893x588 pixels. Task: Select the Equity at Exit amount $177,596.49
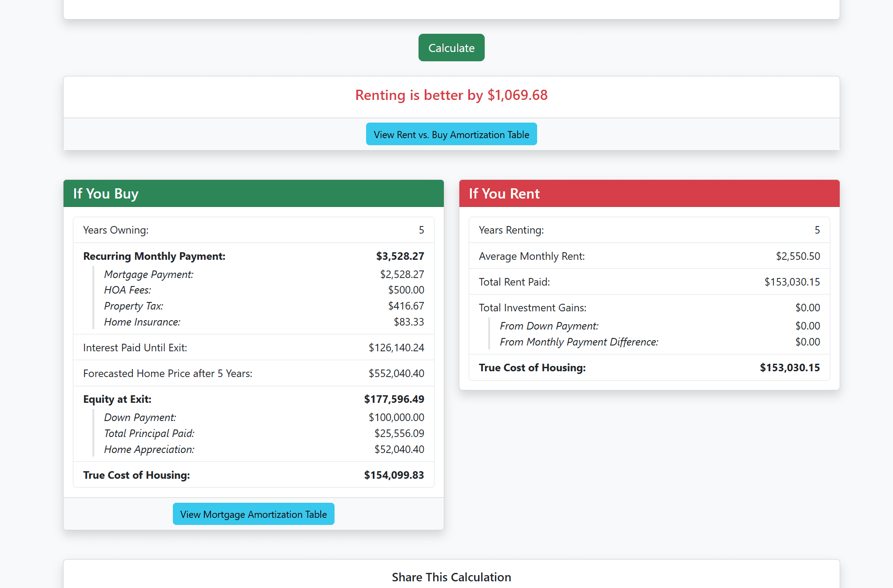394,399
